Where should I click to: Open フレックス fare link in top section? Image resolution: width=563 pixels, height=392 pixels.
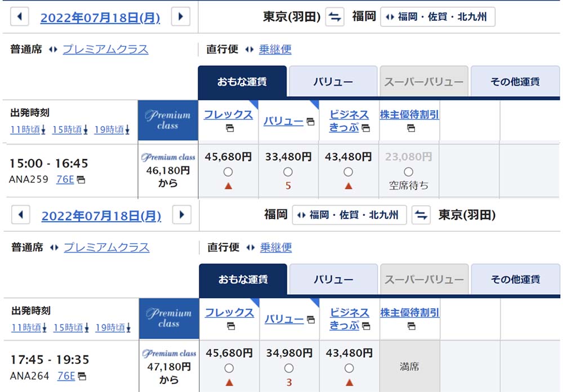[x=229, y=115]
